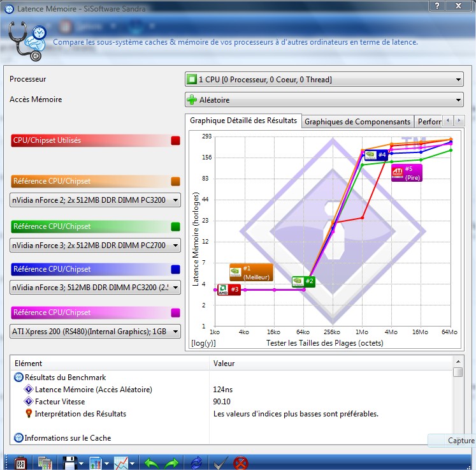
Task: Click the green back arrow
Action: [151, 464]
